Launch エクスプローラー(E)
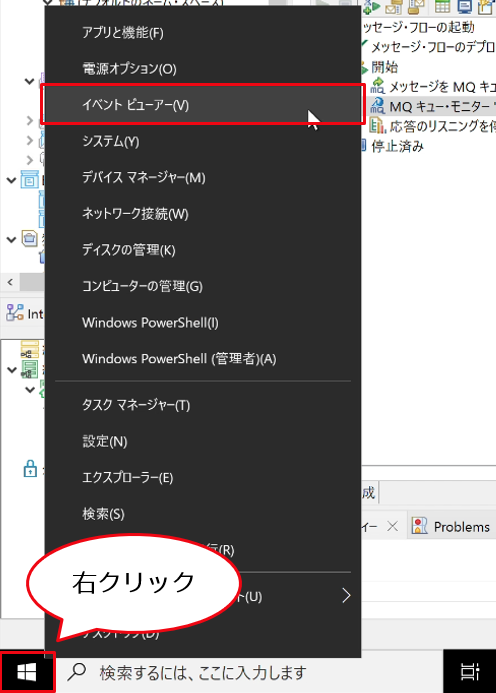Viewport: 496px width, 693px height. (x=202, y=478)
